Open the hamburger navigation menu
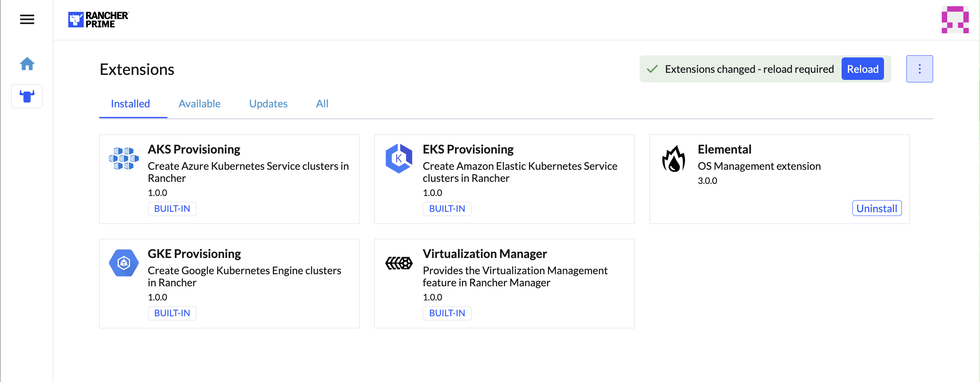Image resolution: width=980 pixels, height=382 pixels. (27, 20)
